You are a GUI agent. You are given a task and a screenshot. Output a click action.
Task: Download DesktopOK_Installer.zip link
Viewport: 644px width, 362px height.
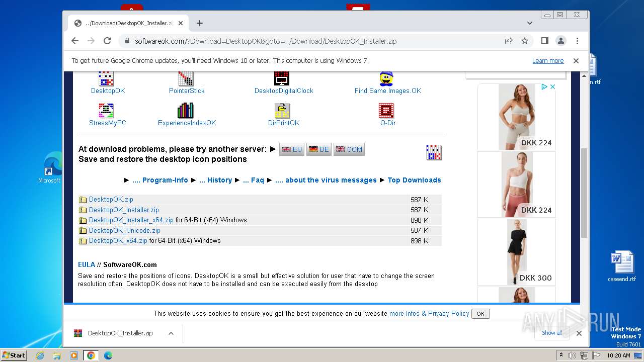[x=124, y=210]
